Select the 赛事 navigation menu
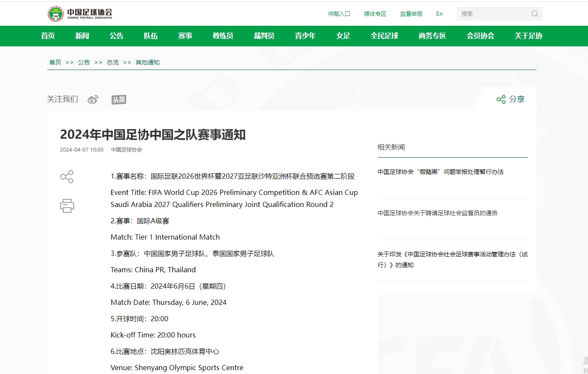This screenshot has height=374, width=588. (185, 36)
